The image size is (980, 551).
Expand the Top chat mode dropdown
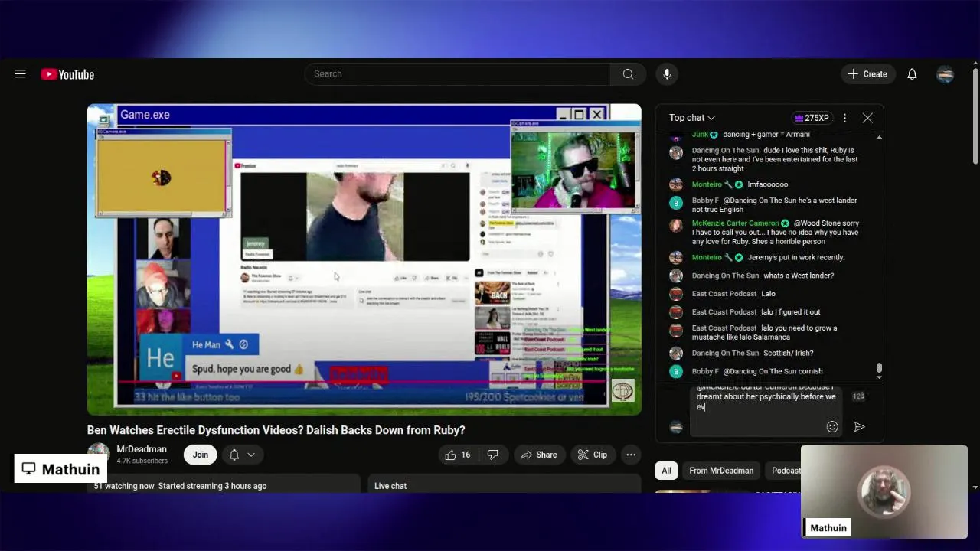(692, 118)
